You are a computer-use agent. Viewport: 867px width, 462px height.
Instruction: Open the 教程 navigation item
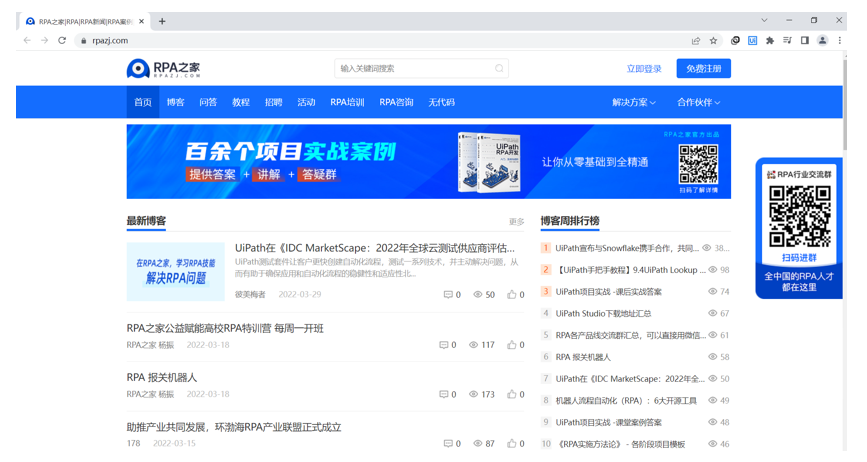click(241, 102)
